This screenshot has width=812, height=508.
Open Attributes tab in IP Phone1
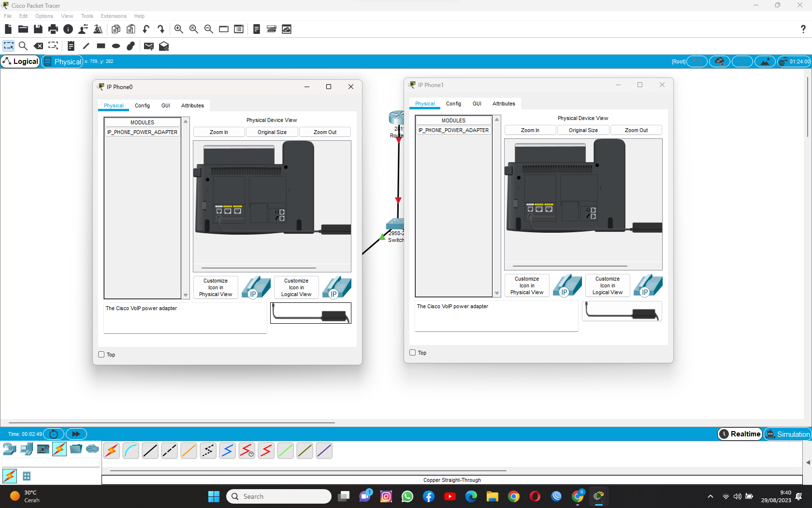pos(504,104)
